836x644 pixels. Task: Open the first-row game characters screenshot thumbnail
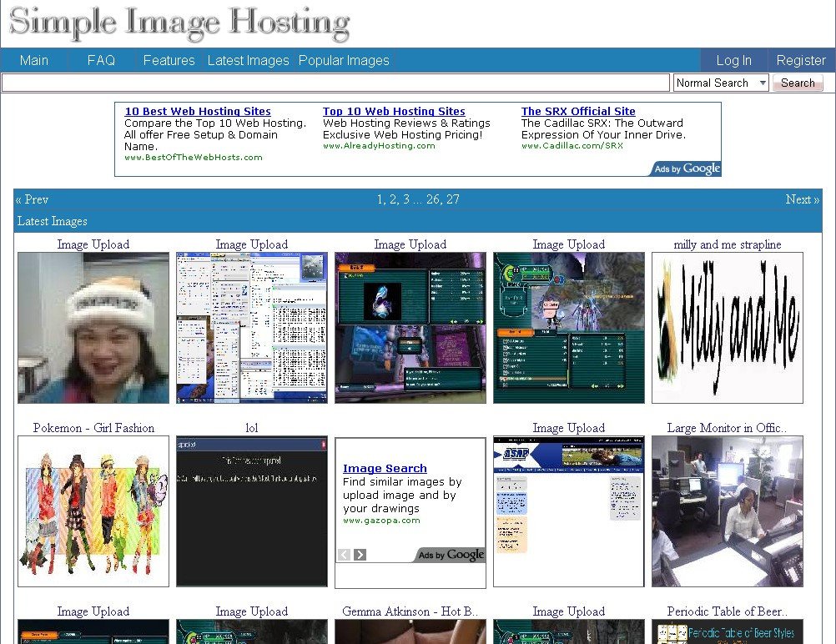point(569,328)
